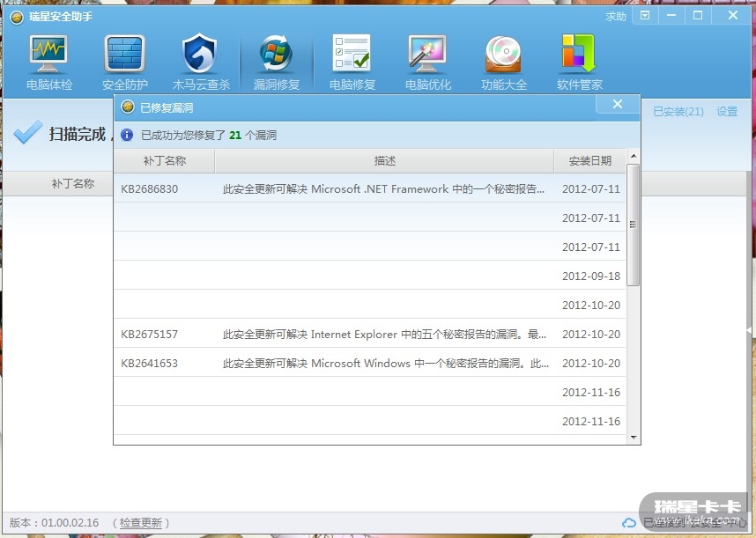Viewport: 756px width, 538px height.
Task: Open 电脑体检 computer checkup tool
Action: (48, 63)
